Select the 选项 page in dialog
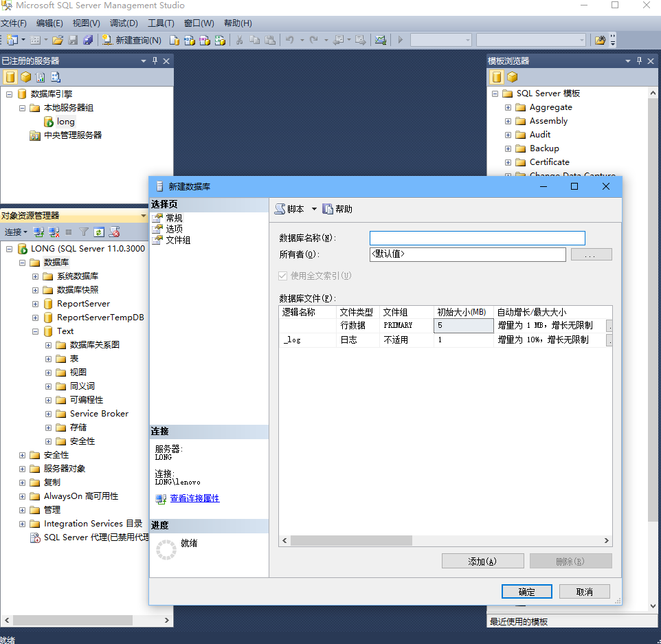Image resolution: width=661 pixels, height=644 pixels. (x=174, y=229)
